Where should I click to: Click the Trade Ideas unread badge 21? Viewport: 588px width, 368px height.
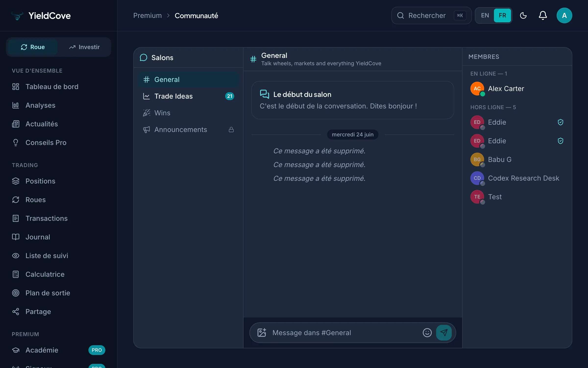[230, 96]
